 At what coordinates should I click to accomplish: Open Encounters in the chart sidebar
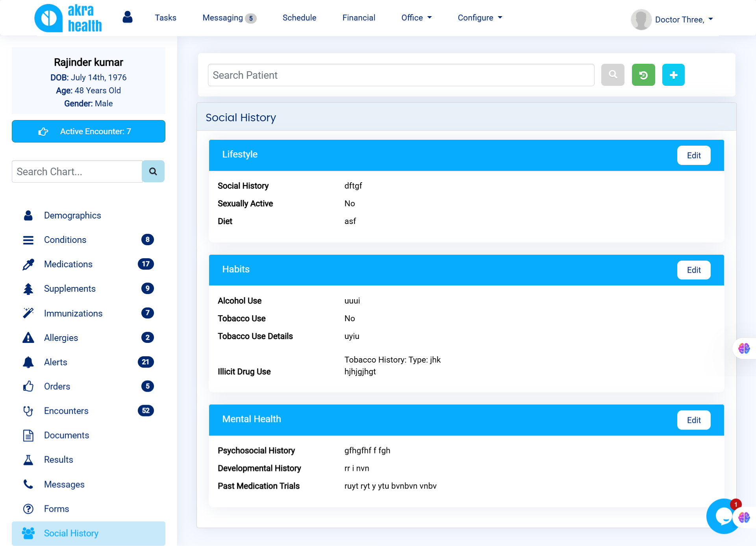66,411
